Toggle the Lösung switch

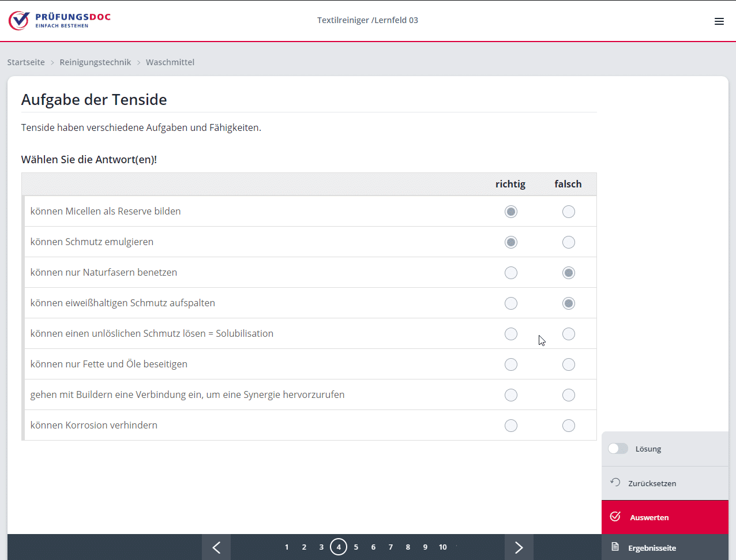tap(618, 449)
